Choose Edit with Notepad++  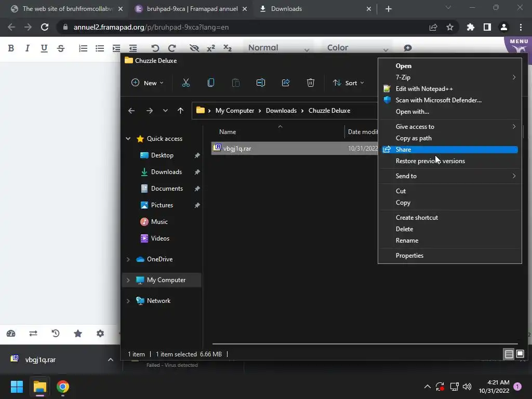pos(449,89)
